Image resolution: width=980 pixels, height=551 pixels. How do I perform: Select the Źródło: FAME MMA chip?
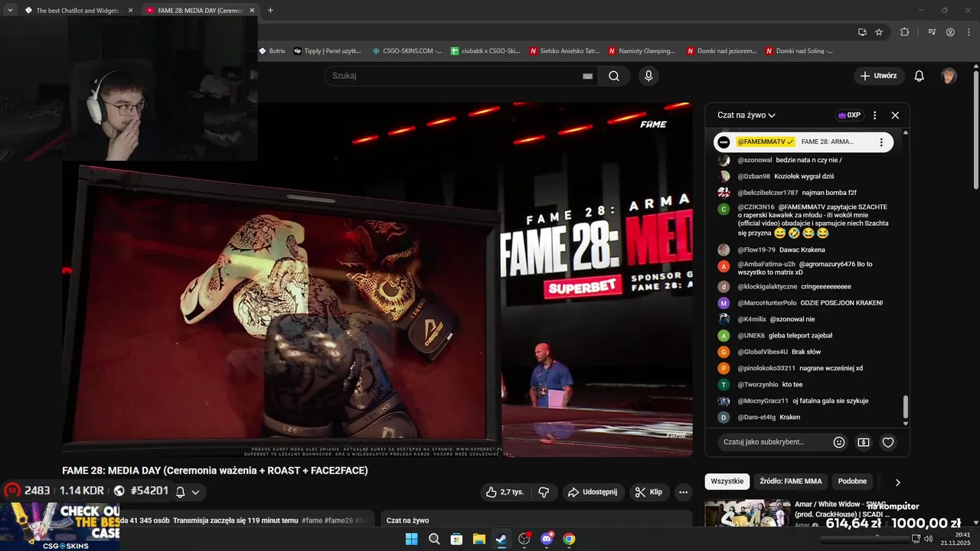791,481
